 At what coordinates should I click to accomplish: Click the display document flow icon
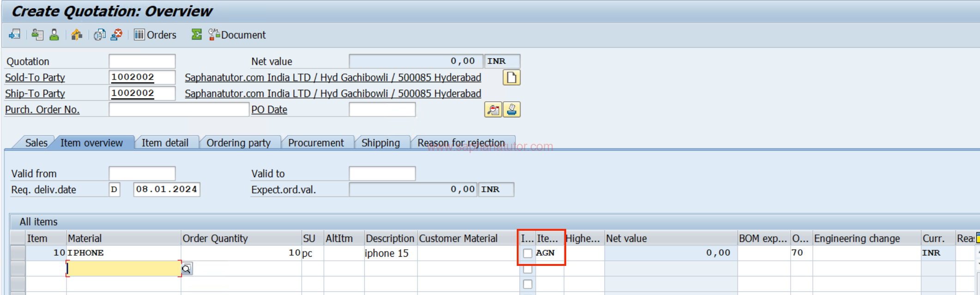pyautogui.click(x=15, y=35)
